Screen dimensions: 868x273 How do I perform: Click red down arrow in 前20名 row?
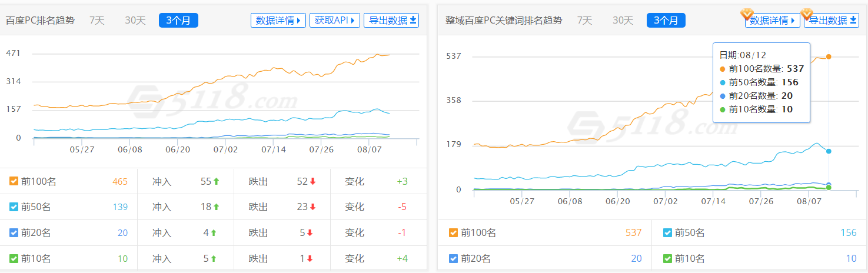(310, 232)
